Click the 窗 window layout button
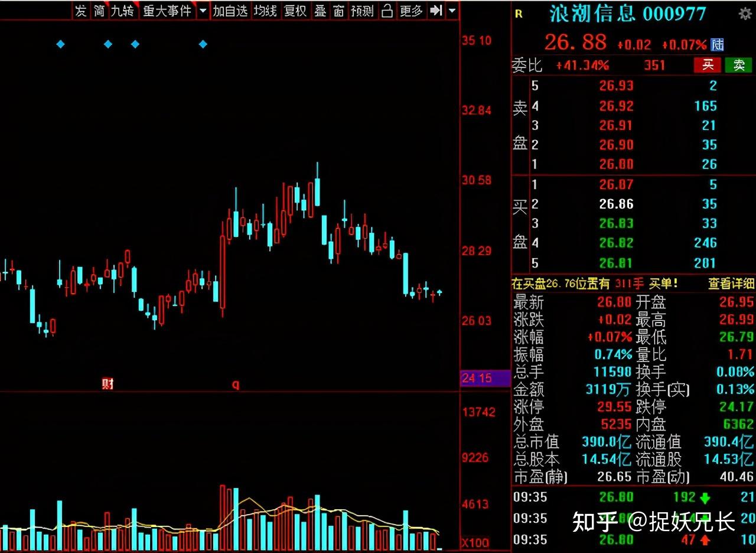The height and width of the screenshot is (553, 756). (338, 11)
